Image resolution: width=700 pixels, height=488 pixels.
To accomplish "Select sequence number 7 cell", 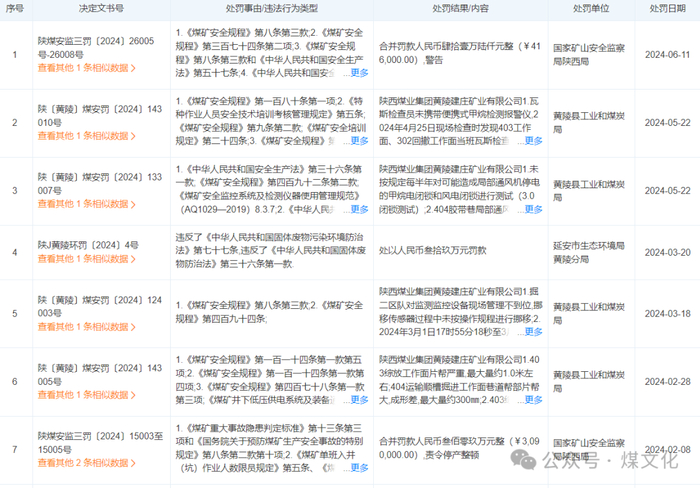I will pyautogui.click(x=15, y=450).
